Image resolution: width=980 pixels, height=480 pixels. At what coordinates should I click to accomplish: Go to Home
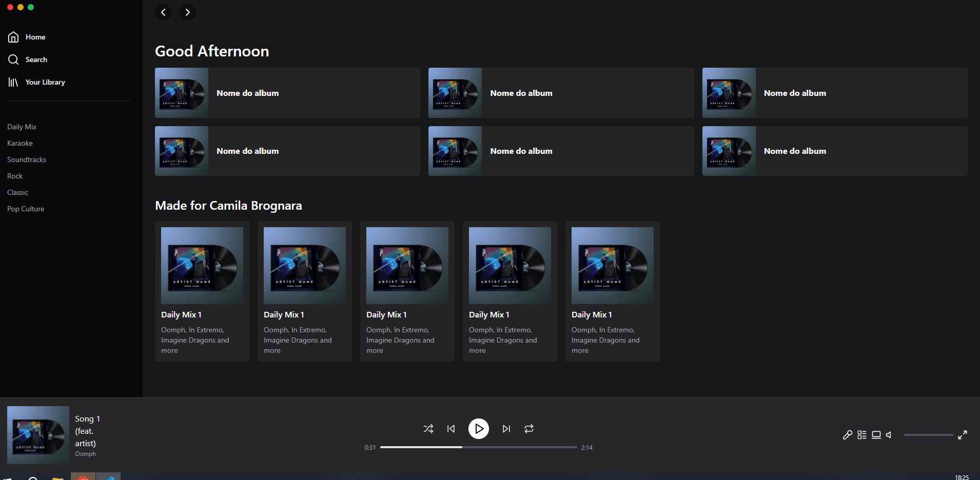pos(35,37)
